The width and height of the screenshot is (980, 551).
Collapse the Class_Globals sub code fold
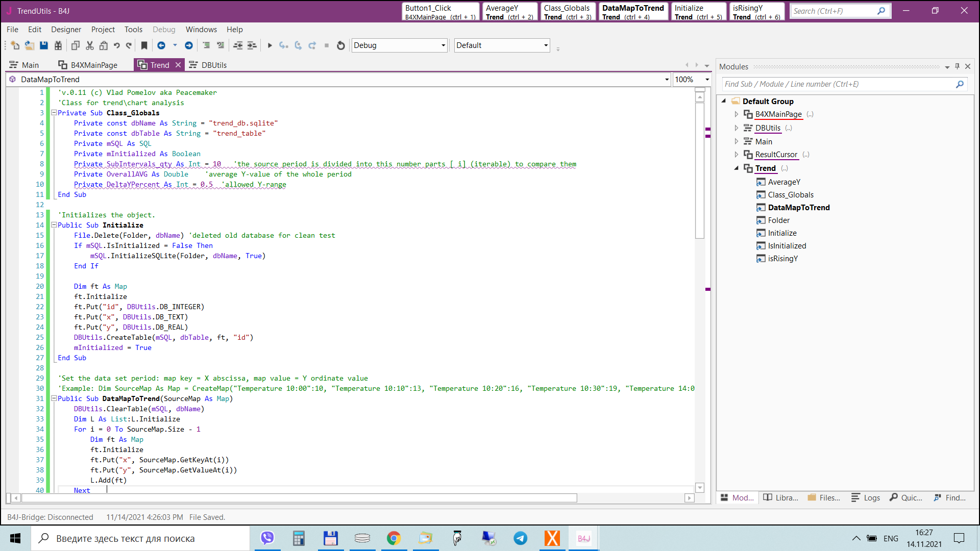tap(54, 113)
